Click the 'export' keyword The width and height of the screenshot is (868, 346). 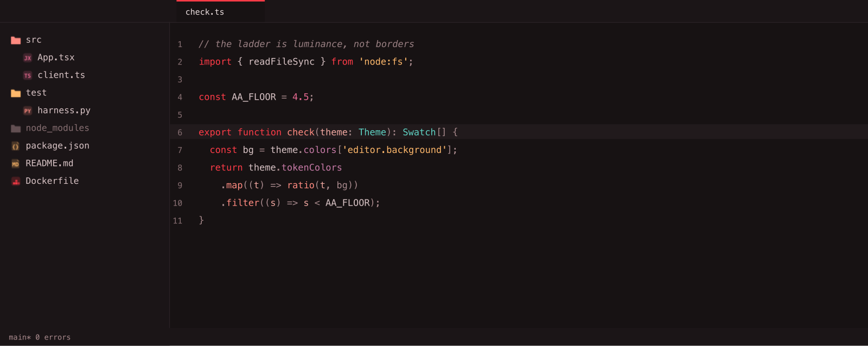click(x=215, y=132)
